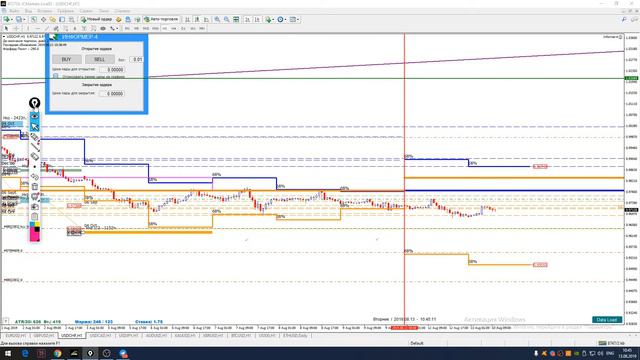Click the cyan-yellow color swatch
The width and height of the screenshot is (640, 360).
tap(35, 225)
